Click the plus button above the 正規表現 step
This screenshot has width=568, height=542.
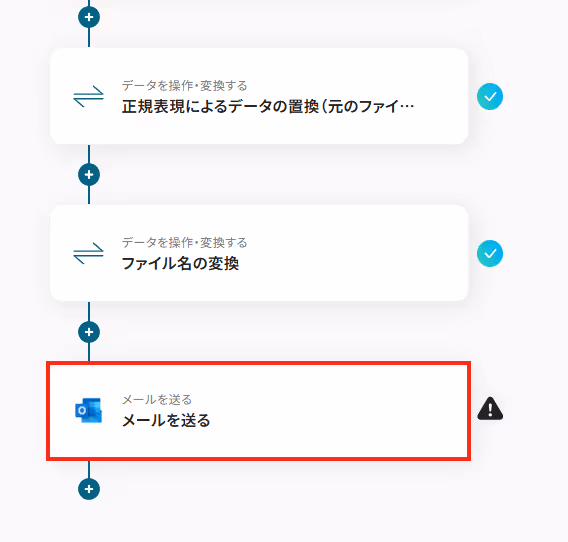pos(89,17)
